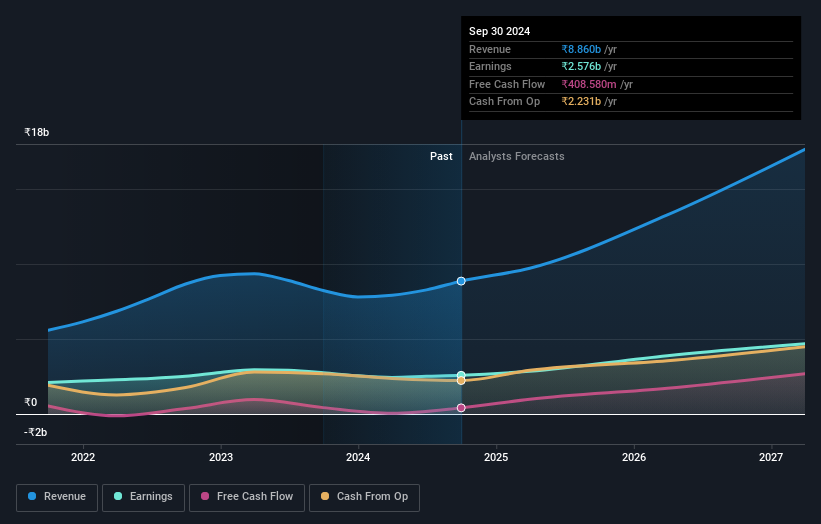Click the pink Free Cash Flow data point
The image size is (821, 524).
click(461, 408)
